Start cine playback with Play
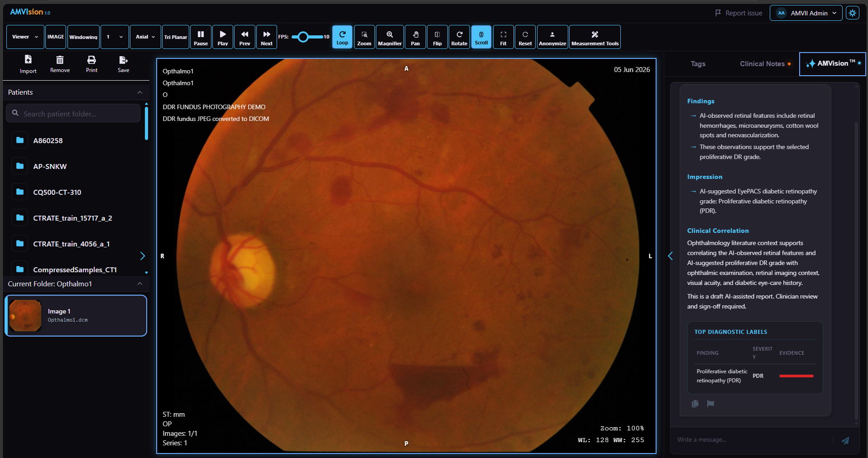This screenshot has width=868, height=458. click(223, 37)
